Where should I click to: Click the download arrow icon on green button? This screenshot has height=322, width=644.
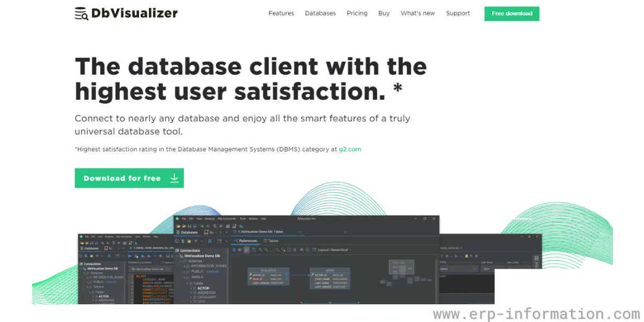174,178
